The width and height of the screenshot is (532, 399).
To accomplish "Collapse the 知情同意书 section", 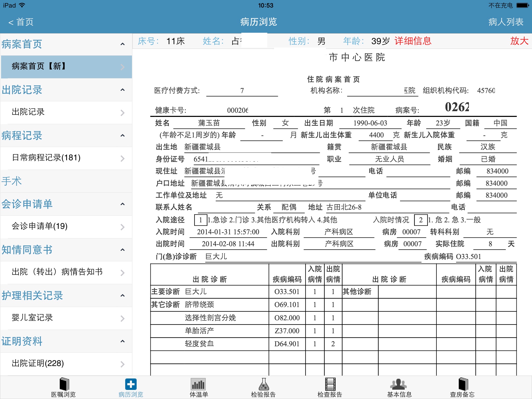I will pyautogui.click(x=123, y=250).
